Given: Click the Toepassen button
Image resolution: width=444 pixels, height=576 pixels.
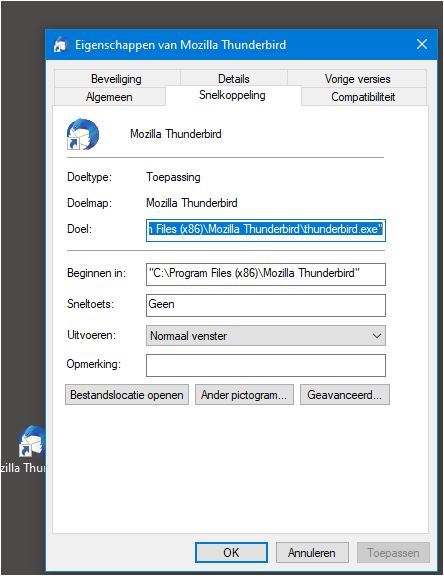Looking at the screenshot, I should (393, 552).
